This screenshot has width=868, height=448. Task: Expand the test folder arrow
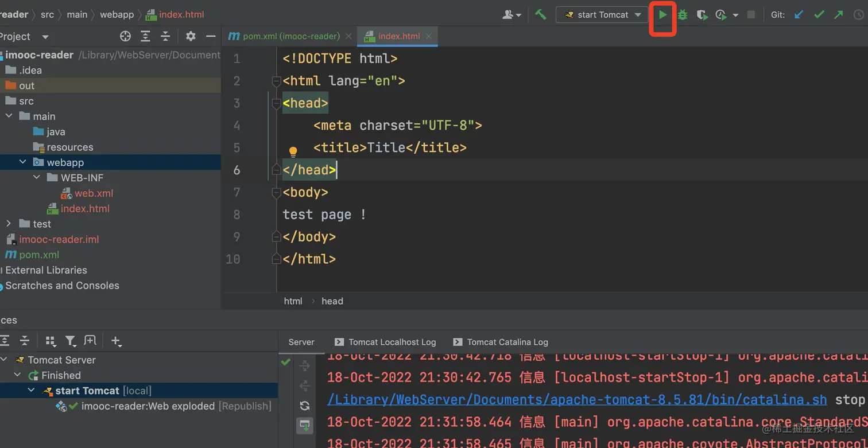pos(9,224)
